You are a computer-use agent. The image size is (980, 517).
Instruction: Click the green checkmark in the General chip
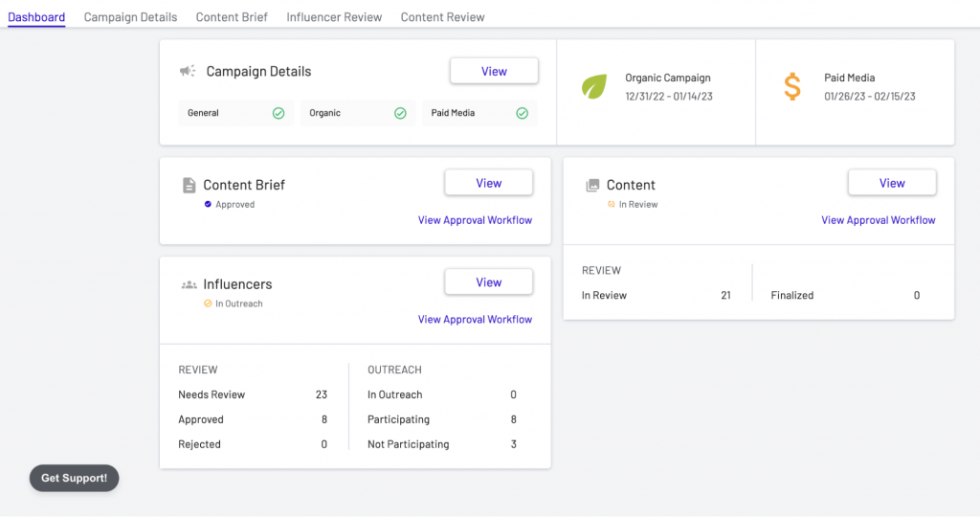click(x=278, y=113)
